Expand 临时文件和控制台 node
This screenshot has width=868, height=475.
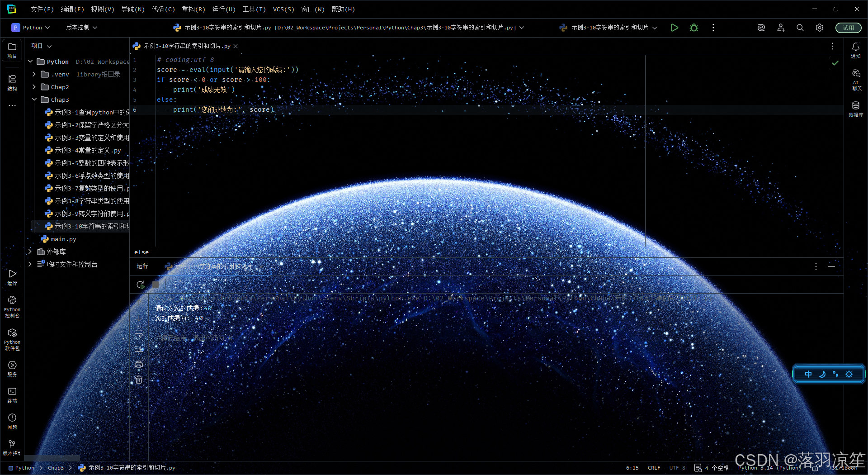30,264
